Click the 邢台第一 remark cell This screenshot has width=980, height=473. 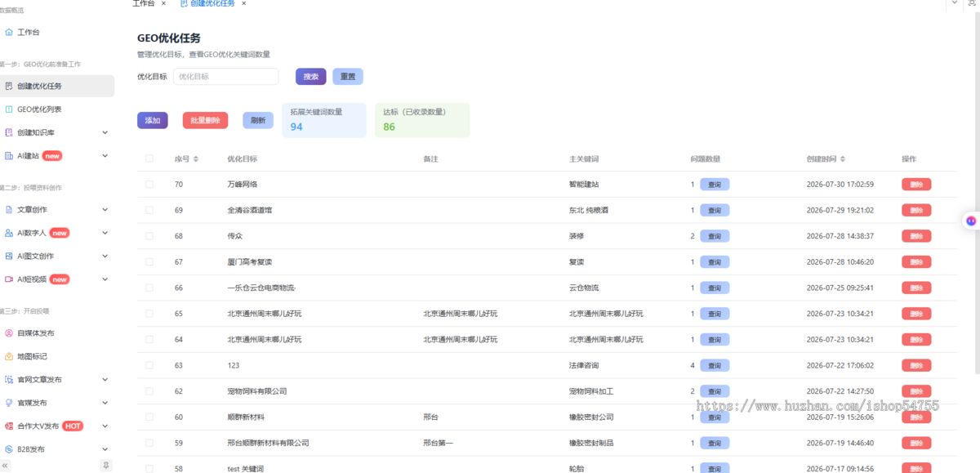click(x=438, y=443)
